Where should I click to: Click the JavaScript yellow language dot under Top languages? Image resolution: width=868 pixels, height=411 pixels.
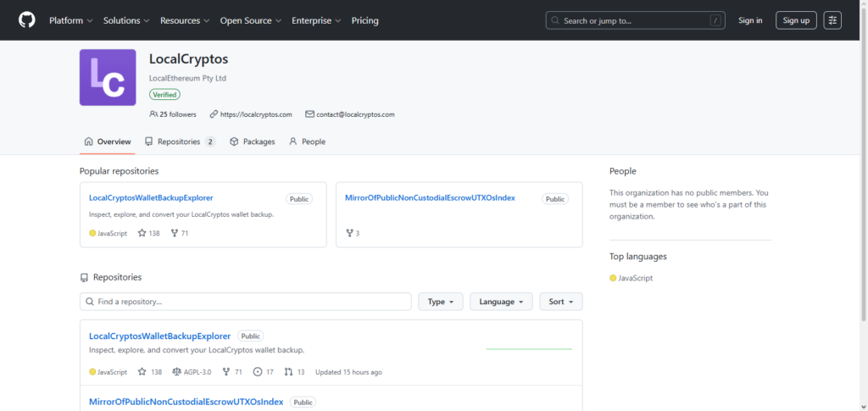[x=613, y=278]
